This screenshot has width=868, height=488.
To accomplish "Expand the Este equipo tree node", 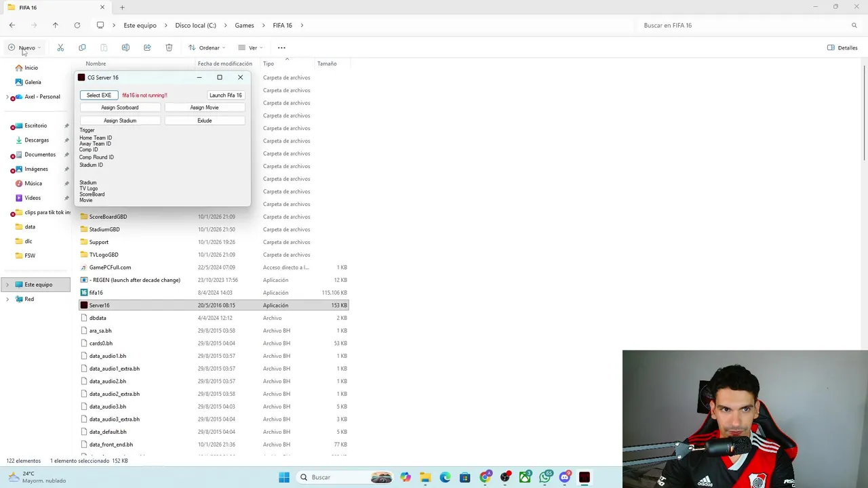I will [x=7, y=285].
